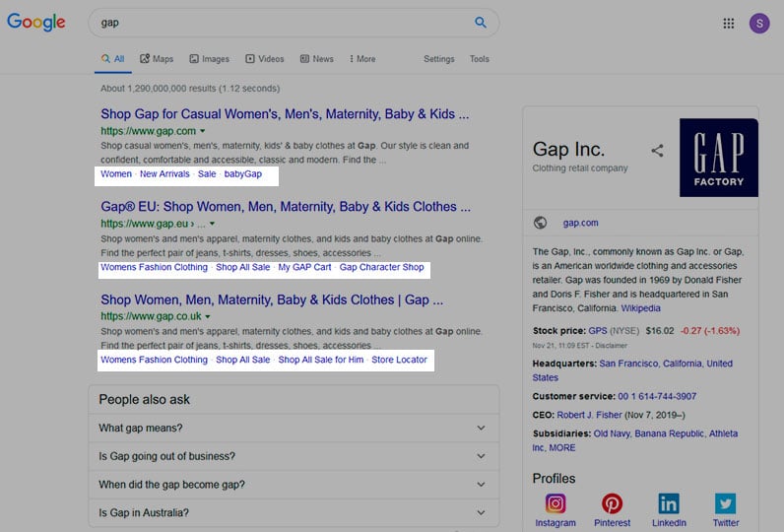This screenshot has width=784, height=532.
Task: Open the Sale sitelink under gap.com
Action: (207, 174)
